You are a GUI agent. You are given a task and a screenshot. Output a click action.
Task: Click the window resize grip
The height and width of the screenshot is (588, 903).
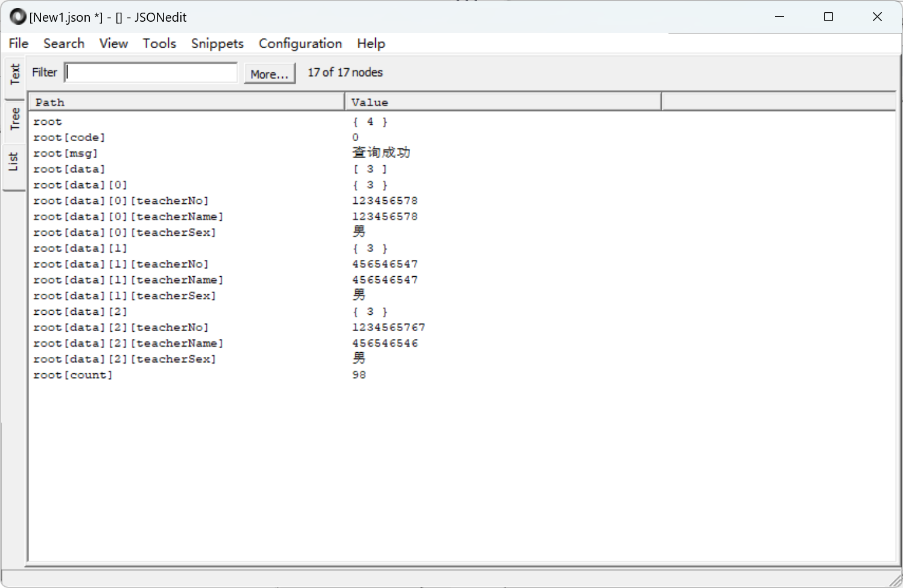point(895,580)
